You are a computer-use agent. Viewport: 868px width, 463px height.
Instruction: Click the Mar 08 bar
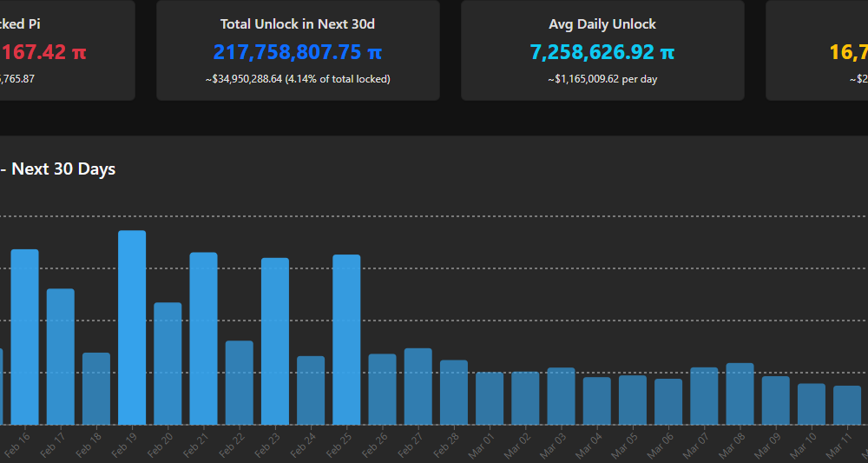pos(740,394)
